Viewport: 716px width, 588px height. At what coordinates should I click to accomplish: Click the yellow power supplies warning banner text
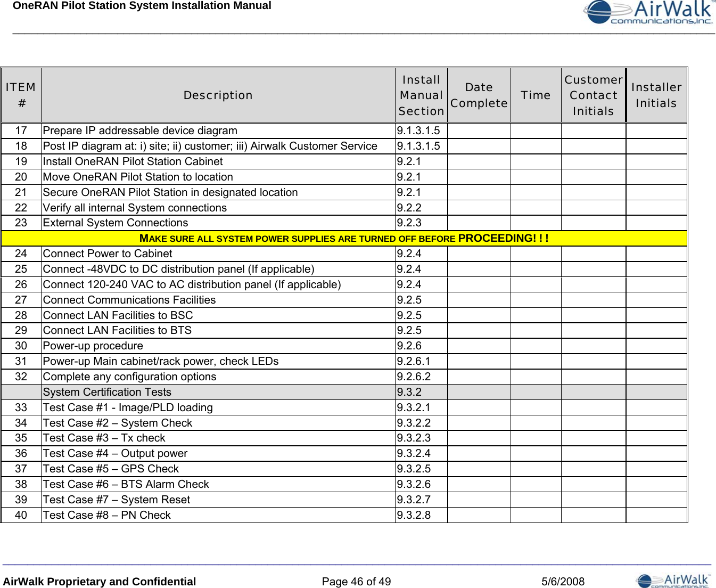(x=344, y=238)
